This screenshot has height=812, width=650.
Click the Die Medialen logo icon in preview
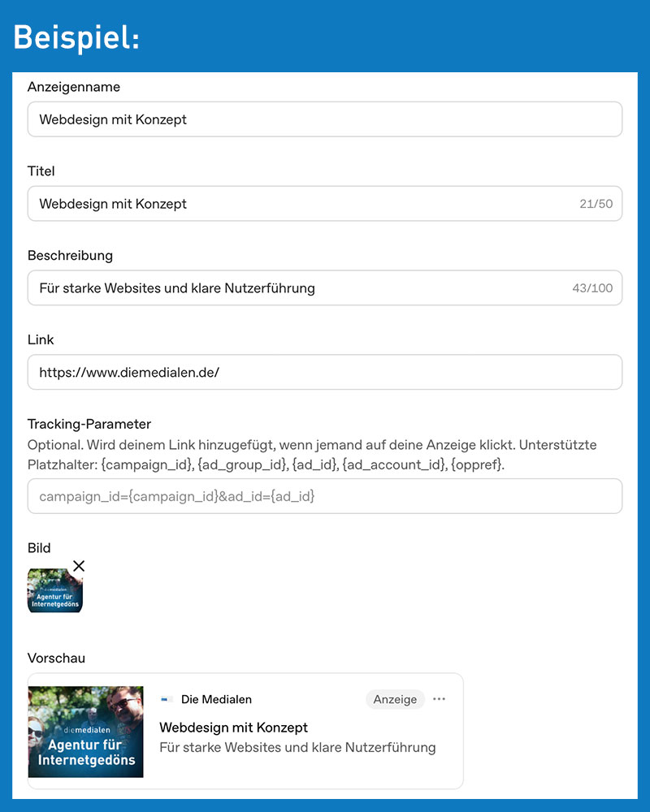pyautogui.click(x=166, y=699)
